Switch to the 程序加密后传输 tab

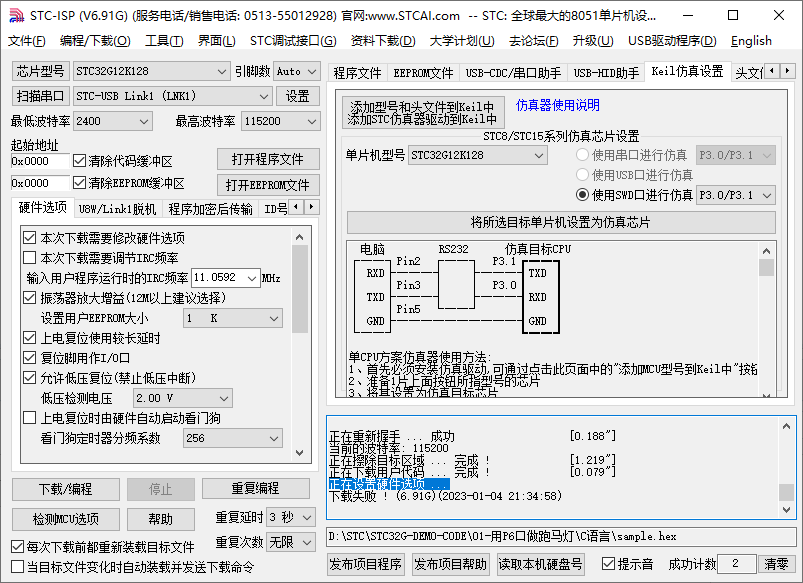(x=210, y=209)
